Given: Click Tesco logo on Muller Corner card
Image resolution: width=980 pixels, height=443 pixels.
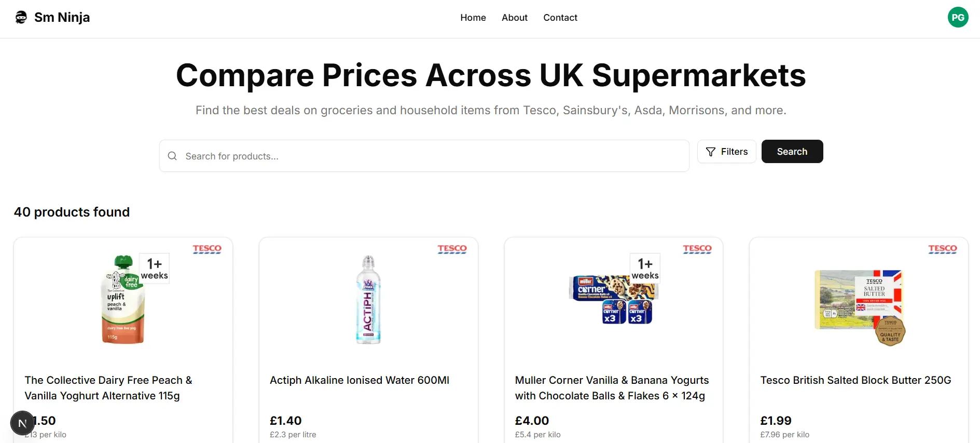Looking at the screenshot, I should coord(697,249).
